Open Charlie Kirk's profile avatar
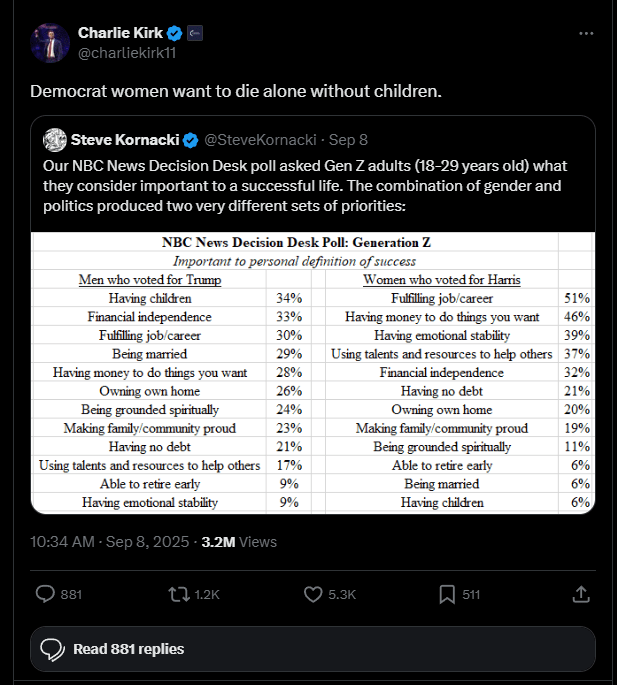This screenshot has width=617, height=685. [50, 43]
